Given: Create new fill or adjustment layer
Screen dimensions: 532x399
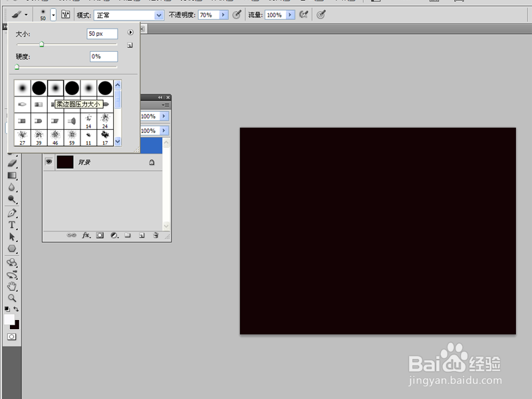Looking at the screenshot, I should pos(114,235).
